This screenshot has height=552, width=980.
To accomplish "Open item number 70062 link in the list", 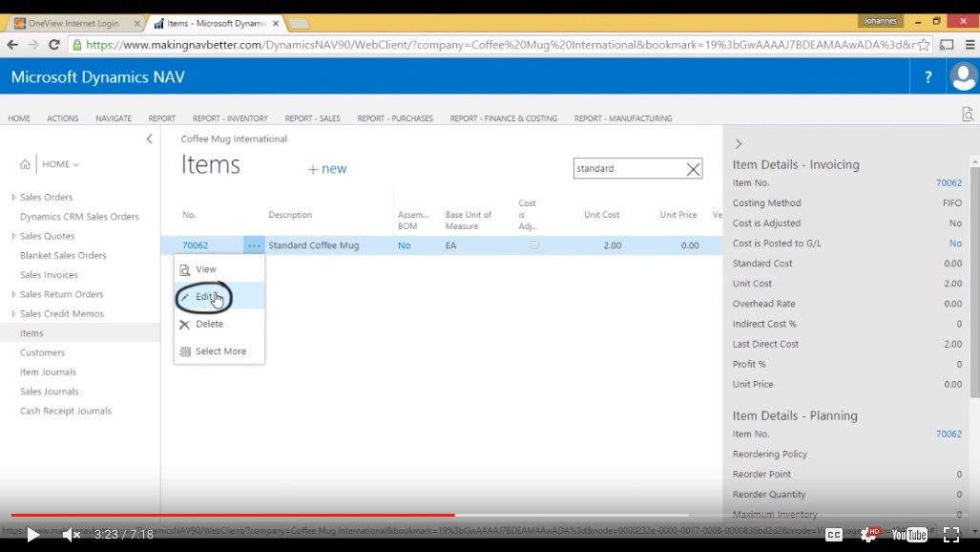I will point(195,245).
